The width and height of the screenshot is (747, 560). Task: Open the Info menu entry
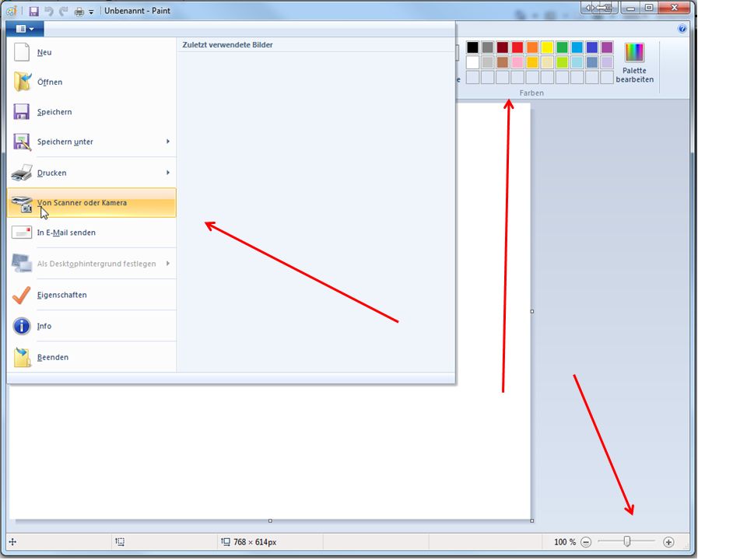[92, 326]
